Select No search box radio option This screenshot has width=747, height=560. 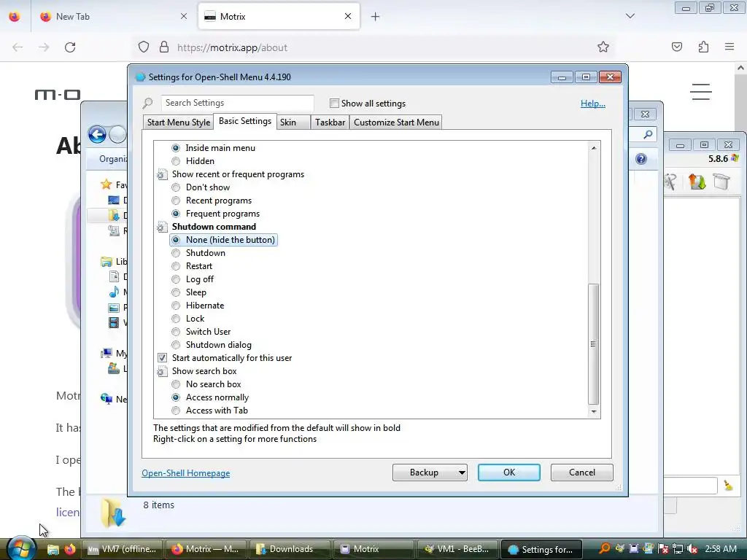tap(176, 384)
